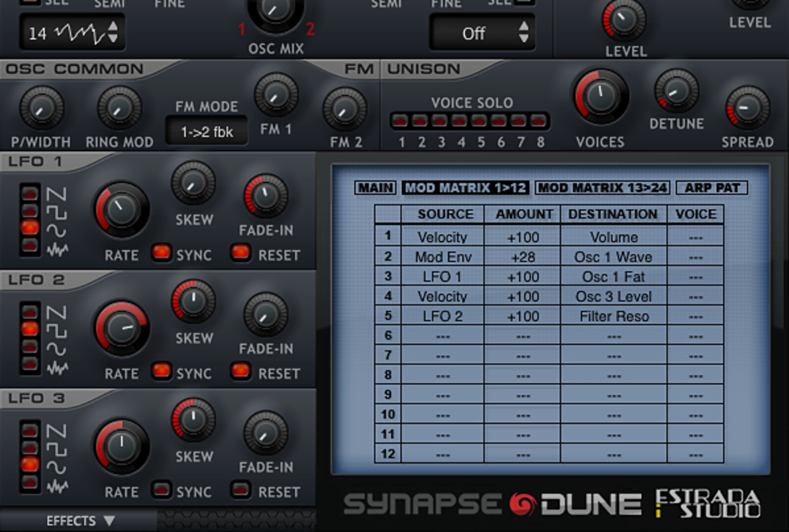Step oscillator waveform 14 selector down

(x=113, y=38)
